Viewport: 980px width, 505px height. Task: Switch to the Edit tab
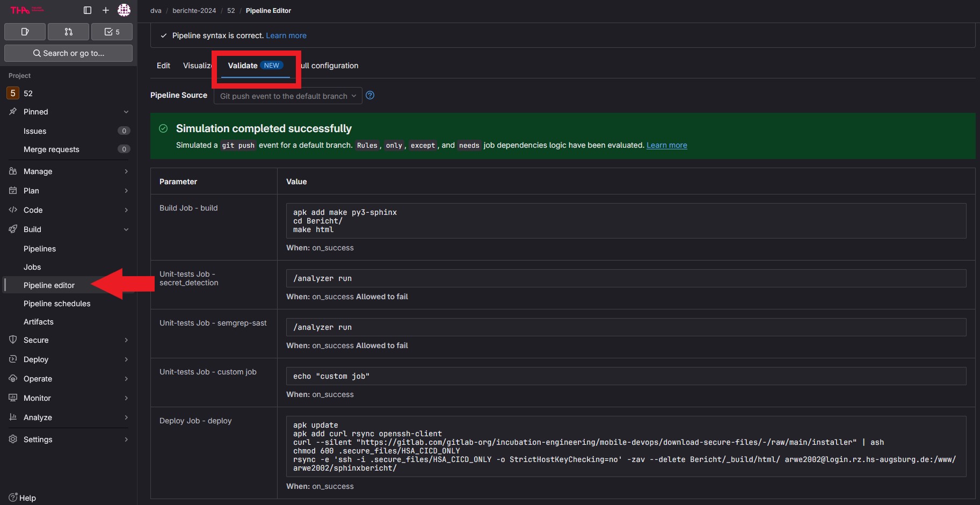(x=163, y=66)
